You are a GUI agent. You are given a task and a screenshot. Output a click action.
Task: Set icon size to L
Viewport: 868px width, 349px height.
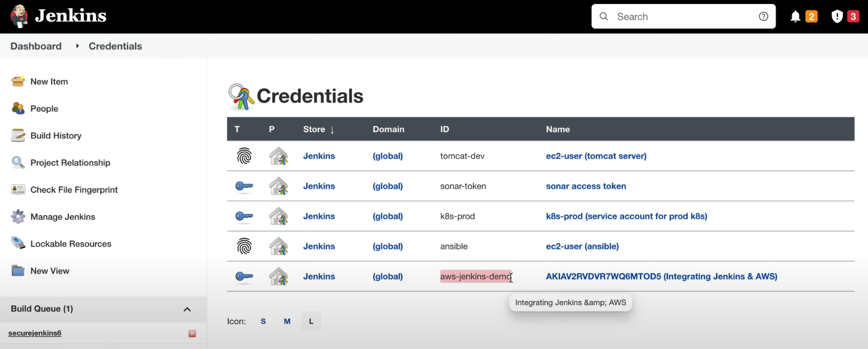pos(311,322)
